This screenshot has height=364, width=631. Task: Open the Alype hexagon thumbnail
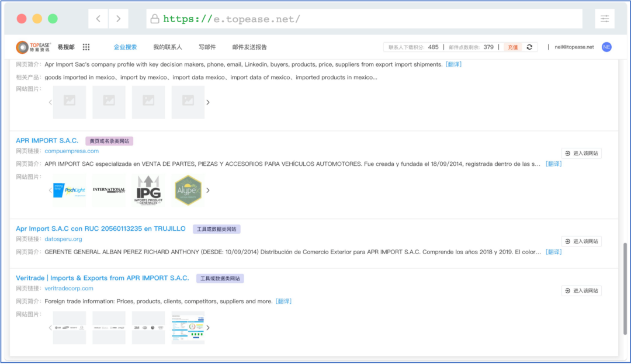188,190
